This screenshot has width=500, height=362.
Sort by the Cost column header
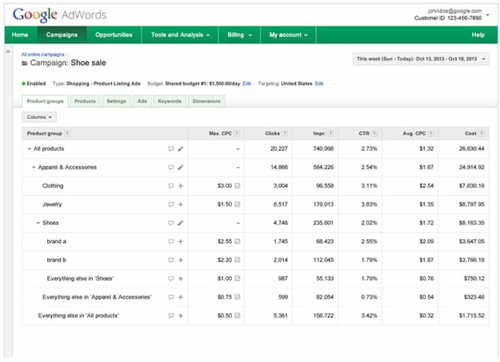click(470, 134)
